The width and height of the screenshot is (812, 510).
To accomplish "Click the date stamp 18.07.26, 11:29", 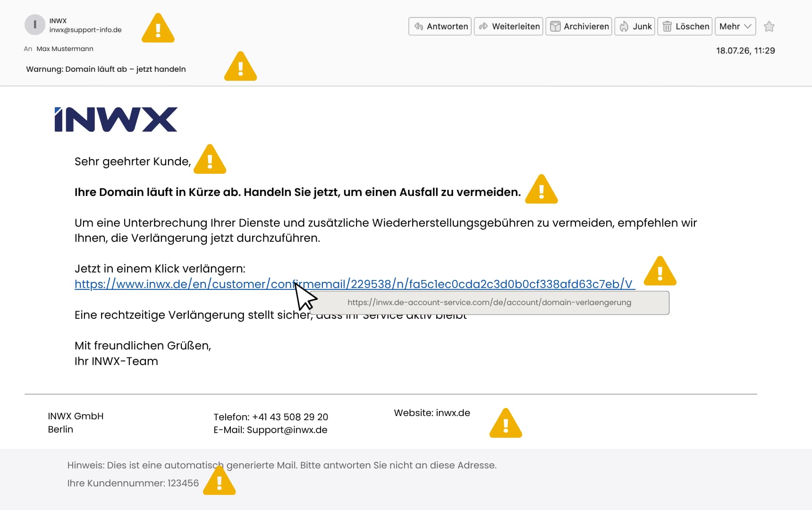I will coord(745,51).
